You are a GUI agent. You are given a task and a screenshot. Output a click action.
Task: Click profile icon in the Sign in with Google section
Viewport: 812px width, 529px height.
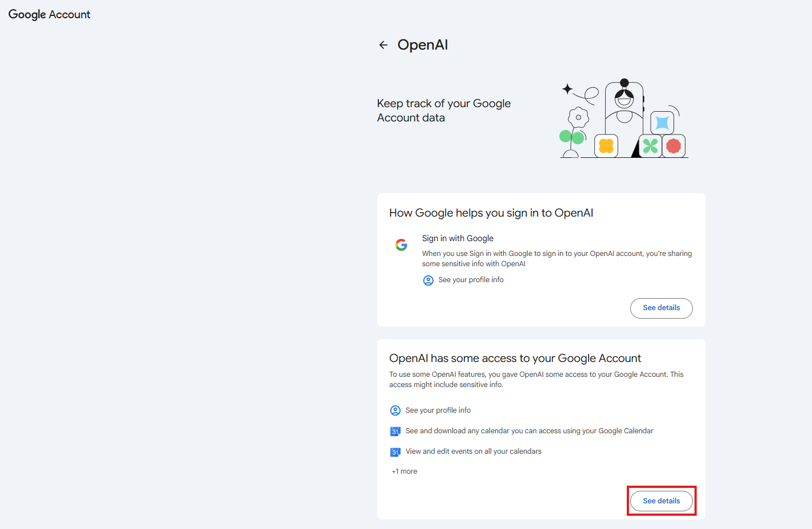coord(429,280)
